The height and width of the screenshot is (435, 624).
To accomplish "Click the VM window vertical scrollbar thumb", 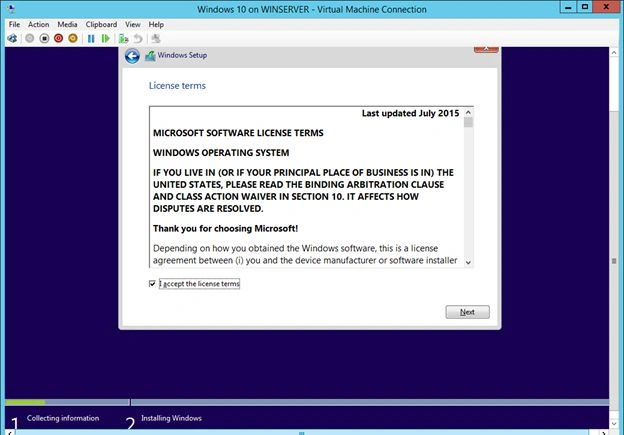I will [614, 261].
